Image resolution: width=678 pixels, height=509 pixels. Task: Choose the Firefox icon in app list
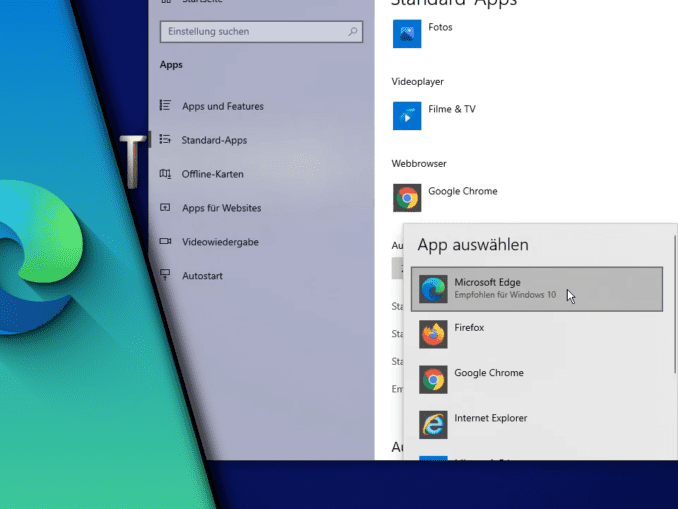433,334
